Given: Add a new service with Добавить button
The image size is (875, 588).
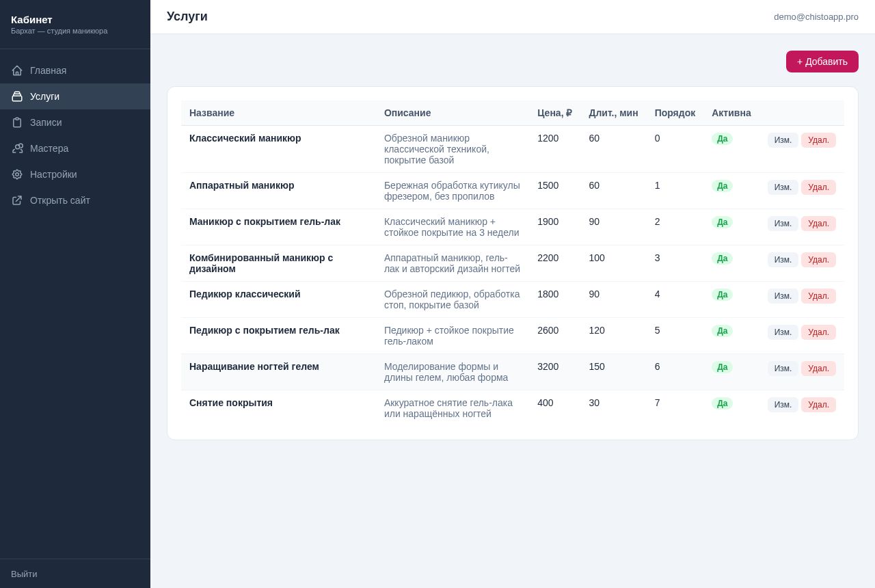Looking at the screenshot, I should tap(822, 62).
